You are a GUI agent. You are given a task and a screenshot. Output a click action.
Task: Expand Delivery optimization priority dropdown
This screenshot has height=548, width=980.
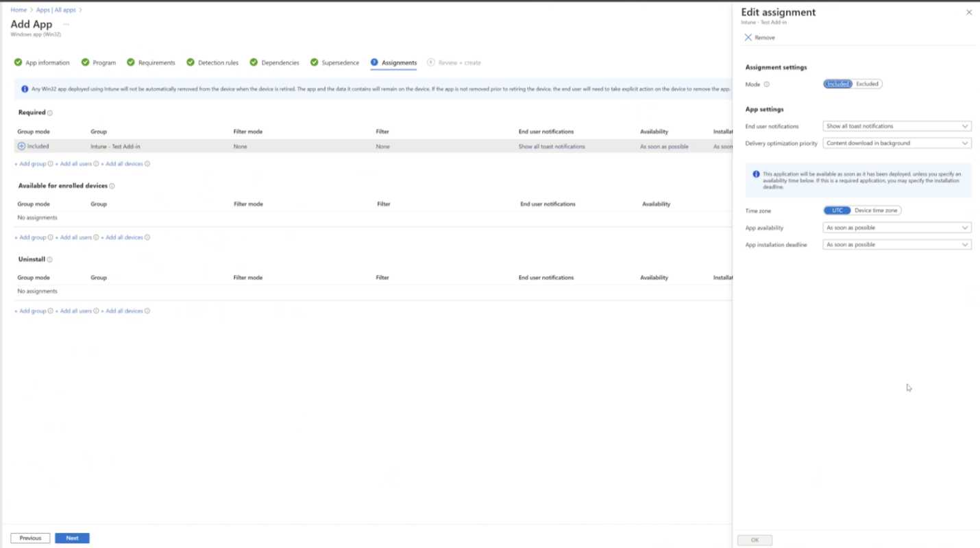pos(896,143)
